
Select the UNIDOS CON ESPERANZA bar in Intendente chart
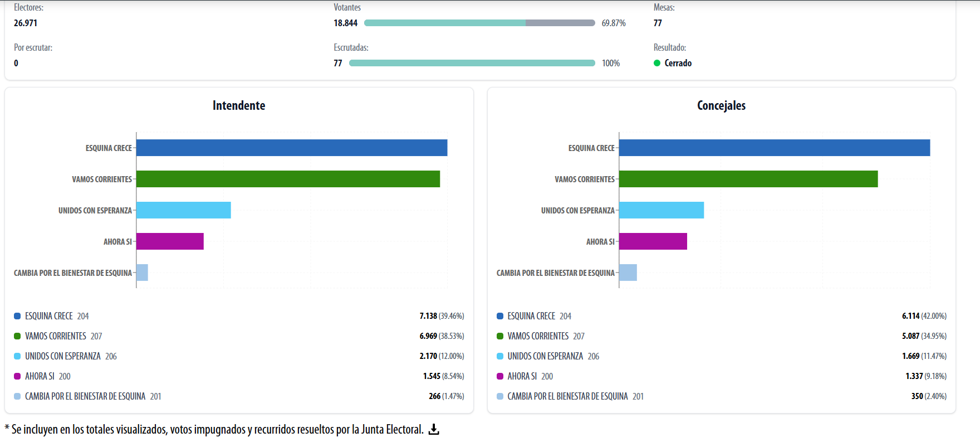click(183, 210)
